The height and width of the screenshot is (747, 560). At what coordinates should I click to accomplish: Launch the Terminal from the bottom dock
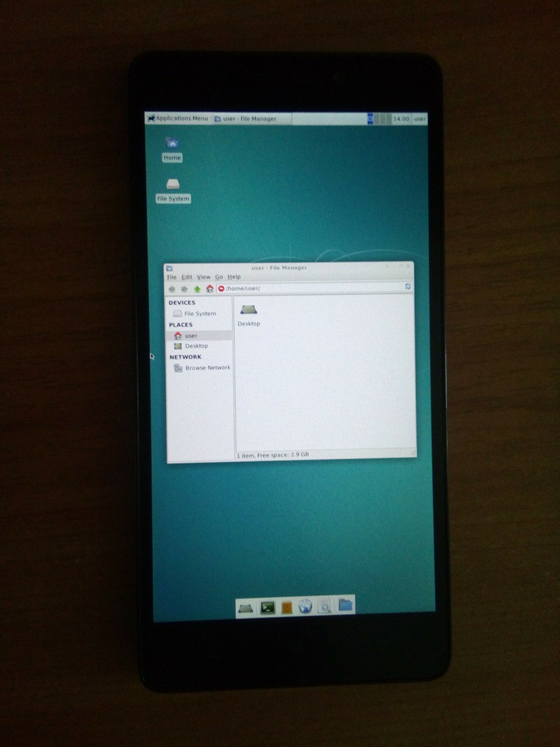267,608
